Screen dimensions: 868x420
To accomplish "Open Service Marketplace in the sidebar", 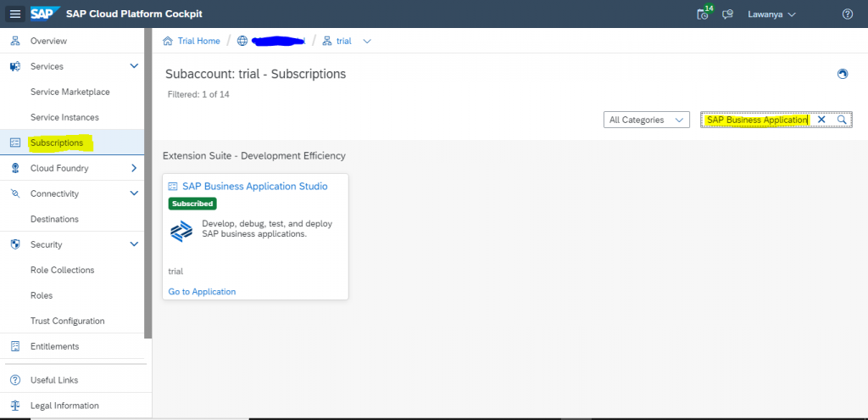I will click(x=72, y=92).
